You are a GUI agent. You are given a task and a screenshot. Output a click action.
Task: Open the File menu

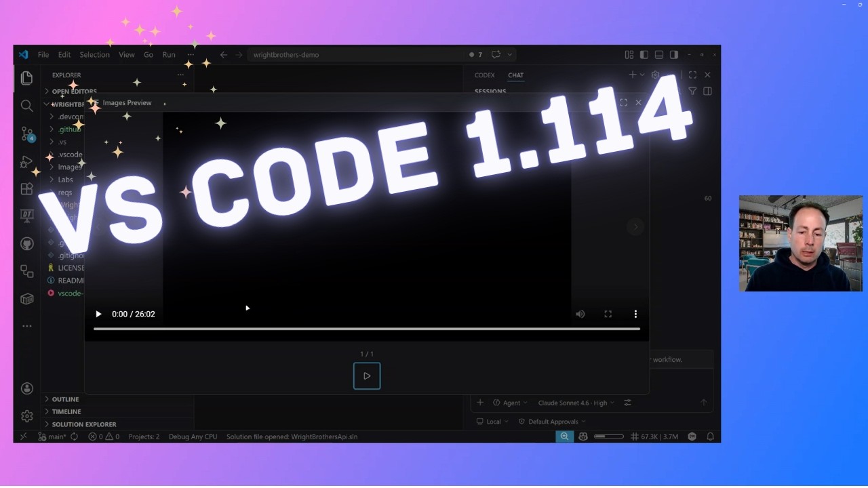(43, 55)
